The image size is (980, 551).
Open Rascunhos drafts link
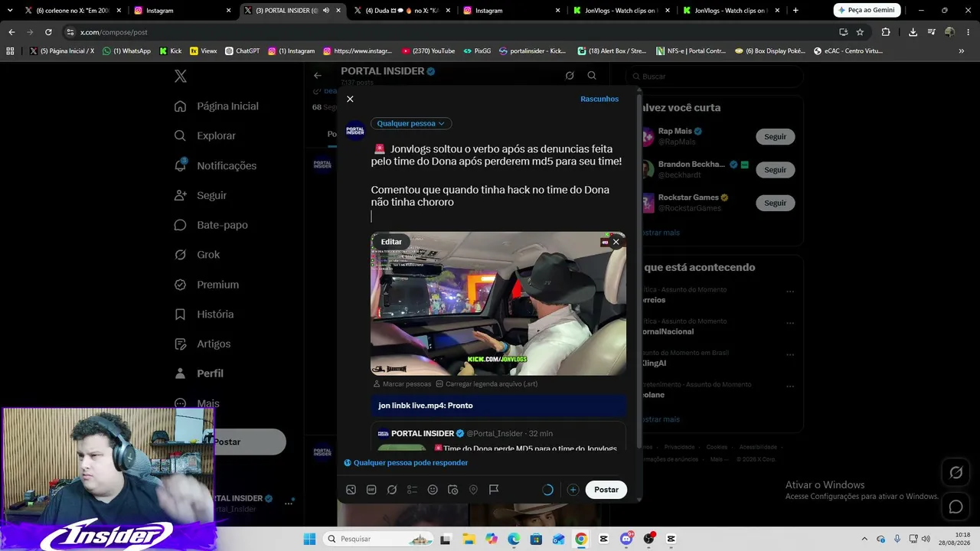click(x=599, y=99)
